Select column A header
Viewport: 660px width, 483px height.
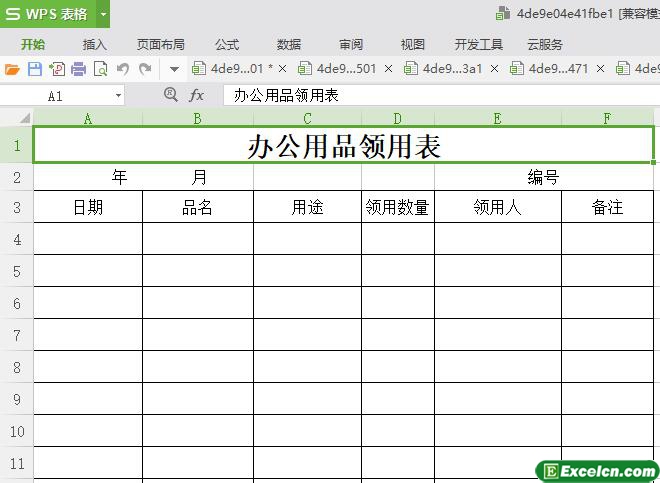(x=88, y=118)
